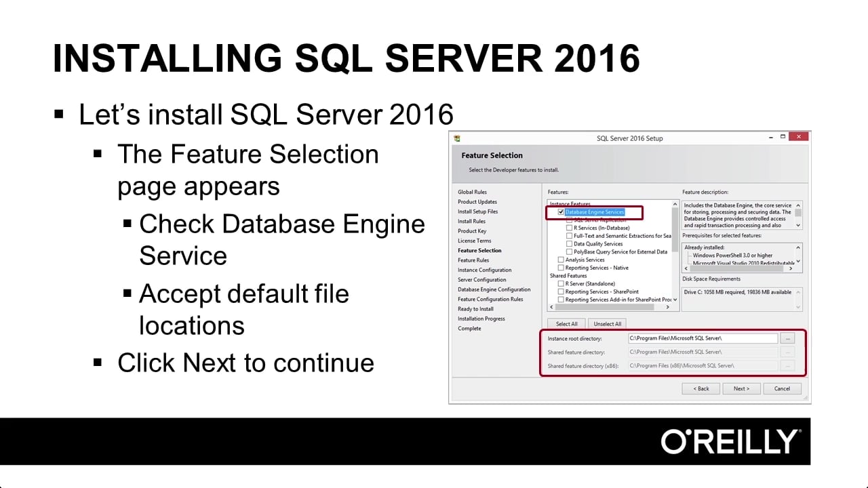Focus the Instance root directory field

pos(703,338)
